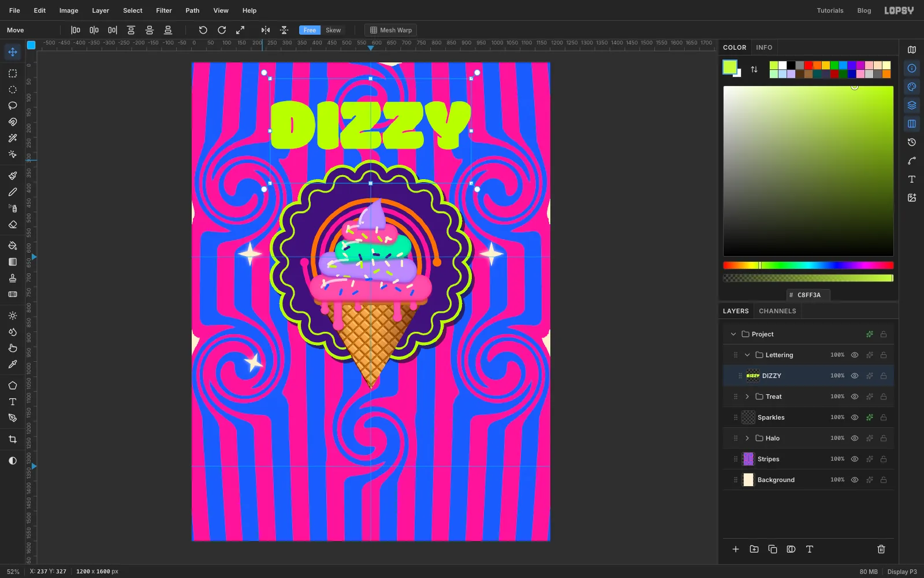Image resolution: width=924 pixels, height=578 pixels.
Task: Select the rectangular marquee tool
Action: click(13, 73)
